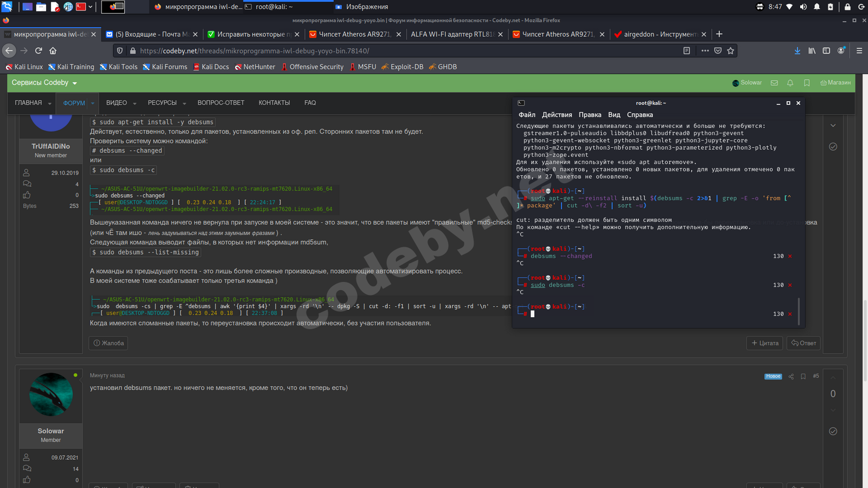Viewport: 868px width, 488px height.
Task: Open Правка menu in terminal
Action: [590, 115]
